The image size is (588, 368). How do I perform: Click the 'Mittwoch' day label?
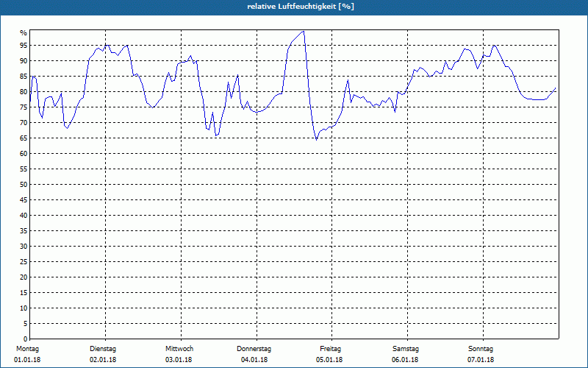point(179,349)
